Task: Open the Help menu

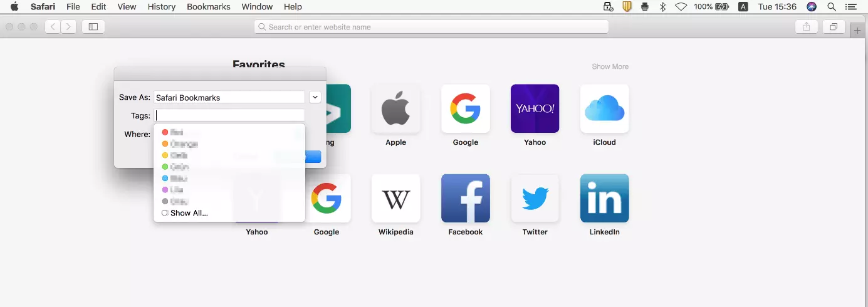Action: click(x=293, y=7)
